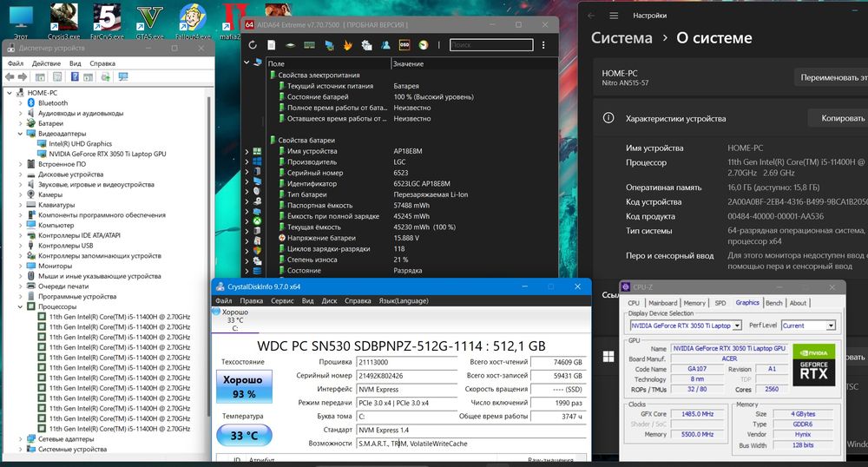This screenshot has width=868, height=467.
Task: Select the Windows logo category in AIDA64 sidebar
Action: [x=257, y=161]
